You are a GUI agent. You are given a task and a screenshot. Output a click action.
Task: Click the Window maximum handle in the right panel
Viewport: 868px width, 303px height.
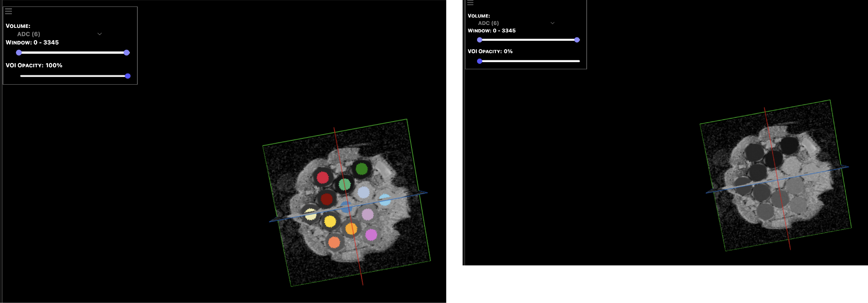(577, 40)
